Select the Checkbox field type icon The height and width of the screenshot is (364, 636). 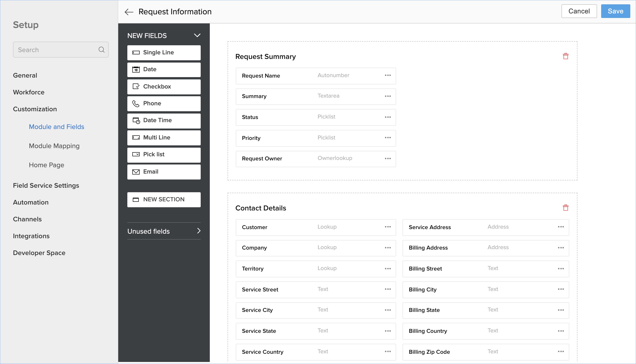[x=136, y=86]
